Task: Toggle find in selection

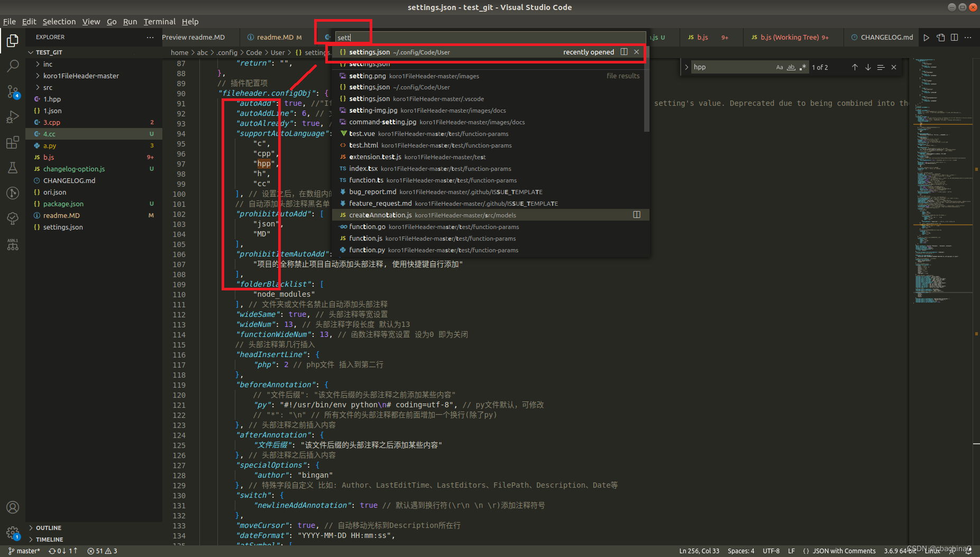Action: pos(881,67)
